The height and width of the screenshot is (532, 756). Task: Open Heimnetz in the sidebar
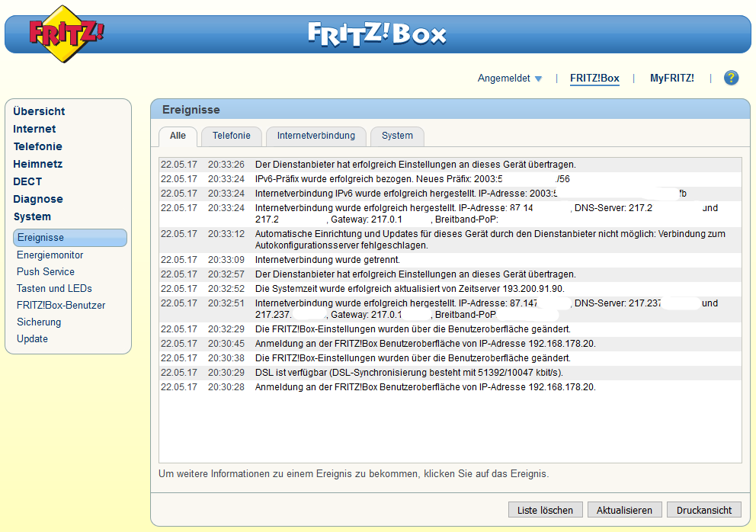[x=37, y=164]
